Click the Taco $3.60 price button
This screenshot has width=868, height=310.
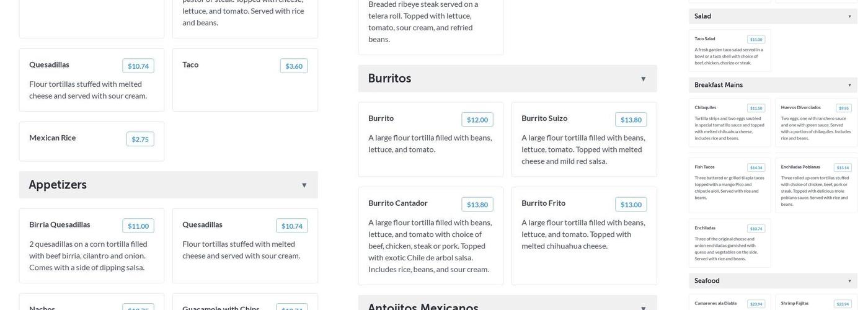294,66
